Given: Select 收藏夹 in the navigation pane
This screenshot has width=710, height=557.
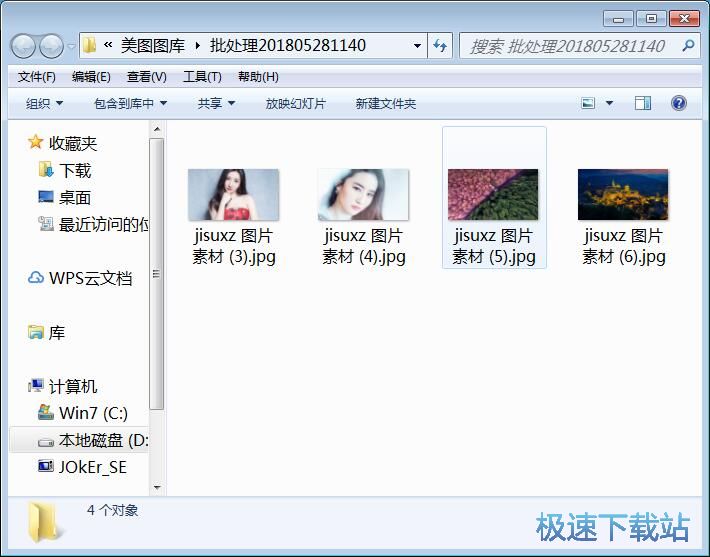Looking at the screenshot, I should 73,144.
